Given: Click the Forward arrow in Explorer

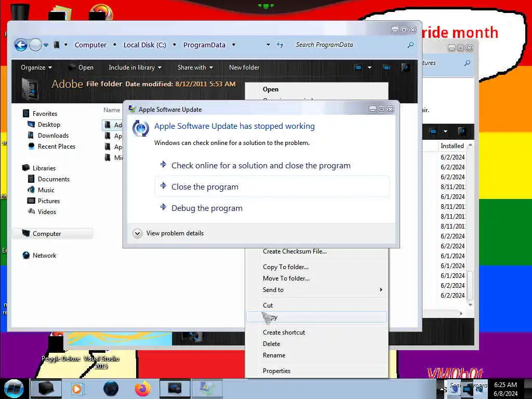Looking at the screenshot, I should pos(35,45).
